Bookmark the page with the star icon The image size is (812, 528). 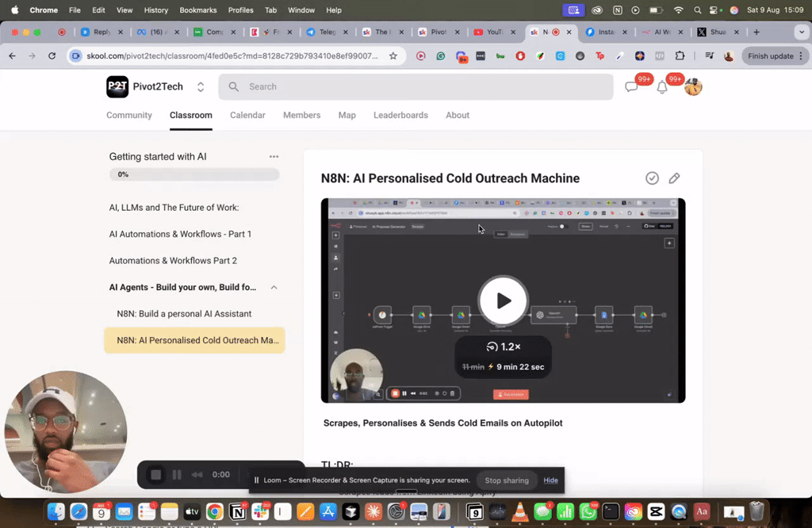coord(393,56)
